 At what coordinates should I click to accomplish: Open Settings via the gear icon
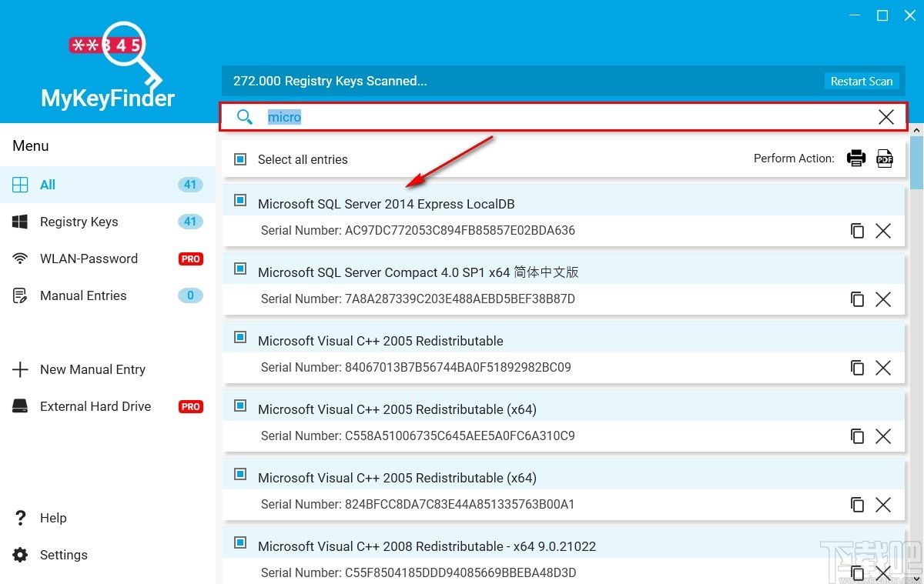(21, 554)
